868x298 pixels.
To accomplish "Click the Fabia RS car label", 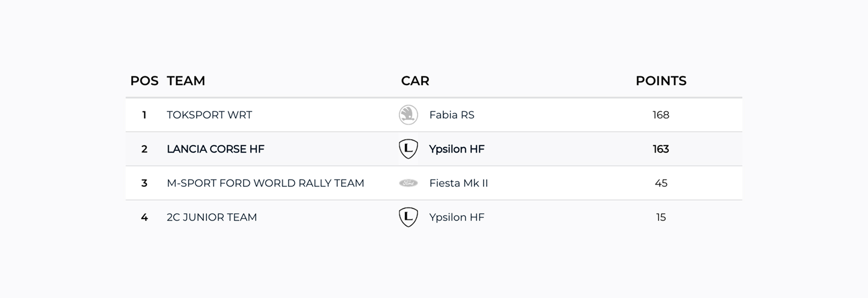I will coord(452,115).
